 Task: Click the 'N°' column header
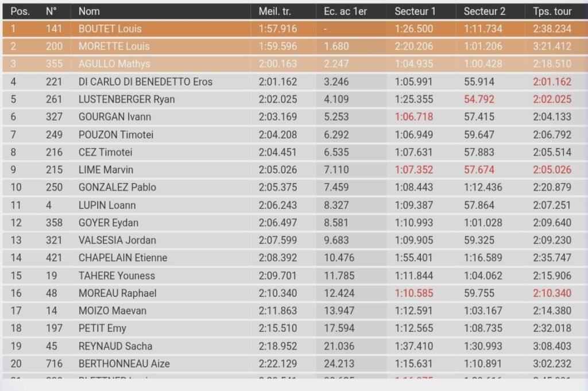51,11
